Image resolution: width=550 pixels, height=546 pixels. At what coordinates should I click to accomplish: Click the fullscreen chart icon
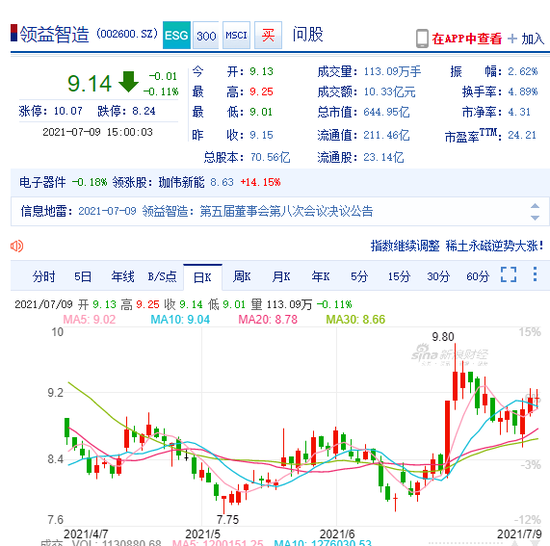pos(509,274)
